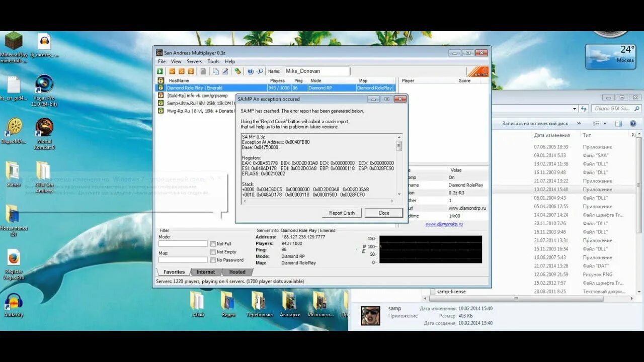Open the Moscow weather gadget

pyautogui.click(x=610, y=56)
